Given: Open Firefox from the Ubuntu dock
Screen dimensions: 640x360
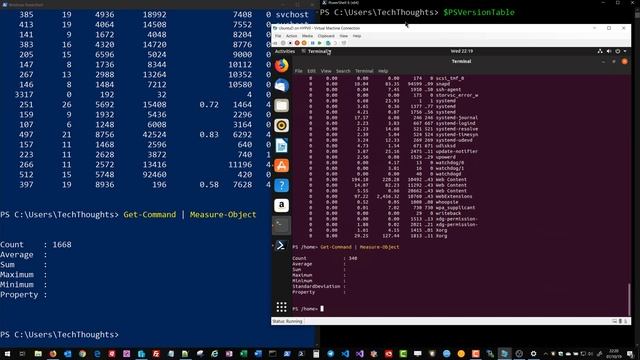Looking at the screenshot, I should [281, 65].
